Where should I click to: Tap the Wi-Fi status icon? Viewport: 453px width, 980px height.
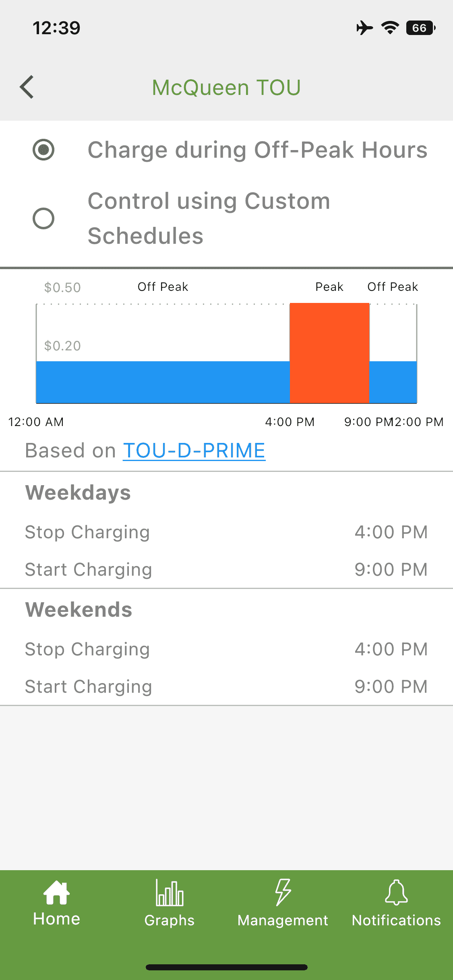pyautogui.click(x=390, y=28)
